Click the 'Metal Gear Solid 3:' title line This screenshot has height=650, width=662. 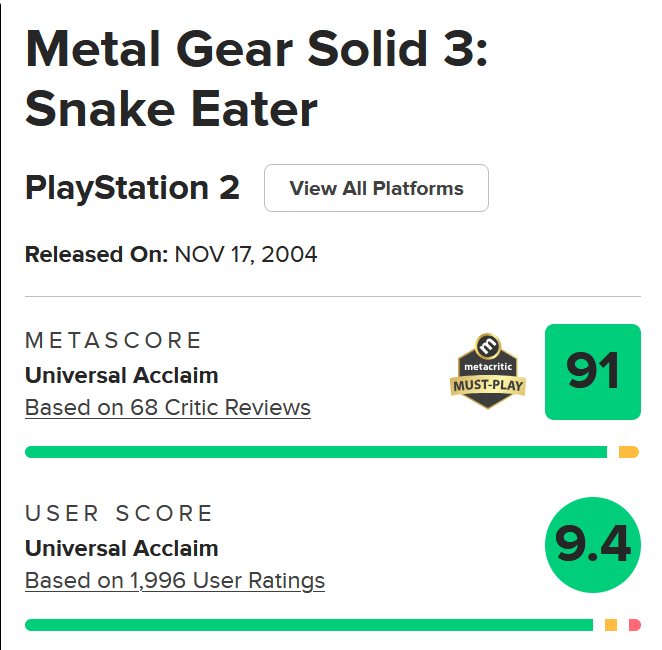257,48
